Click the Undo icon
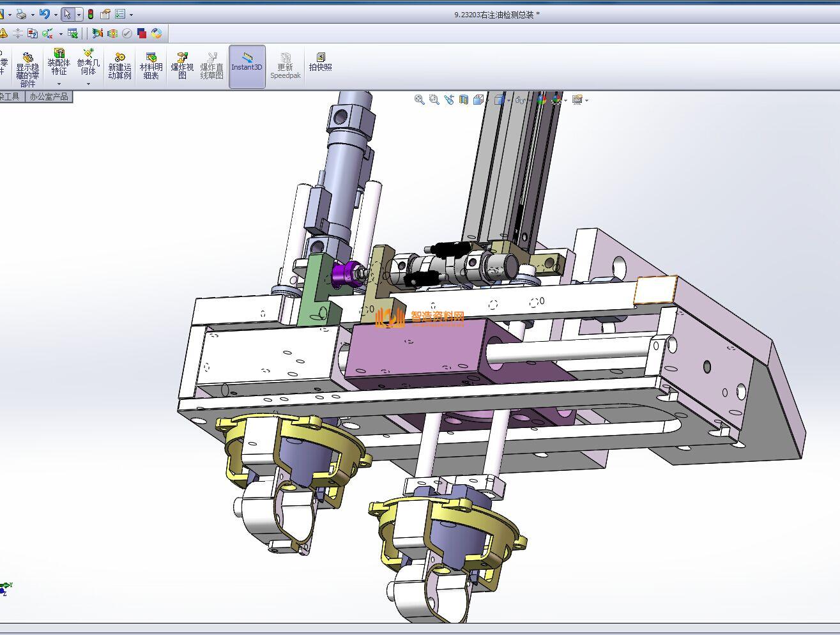 [44, 14]
